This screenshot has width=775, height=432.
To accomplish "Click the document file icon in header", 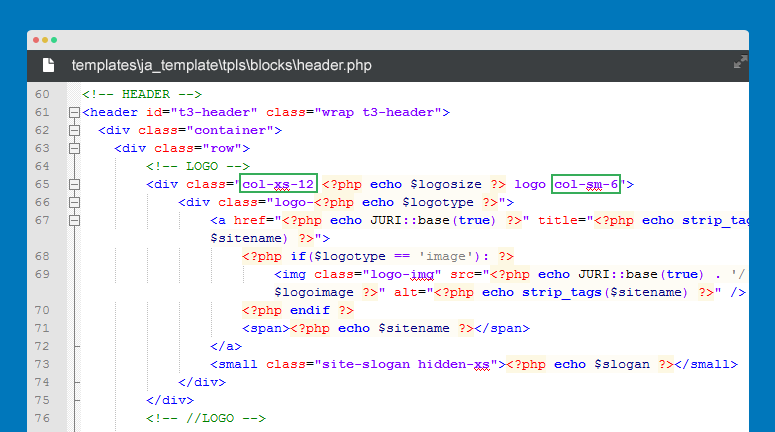I will [48, 65].
